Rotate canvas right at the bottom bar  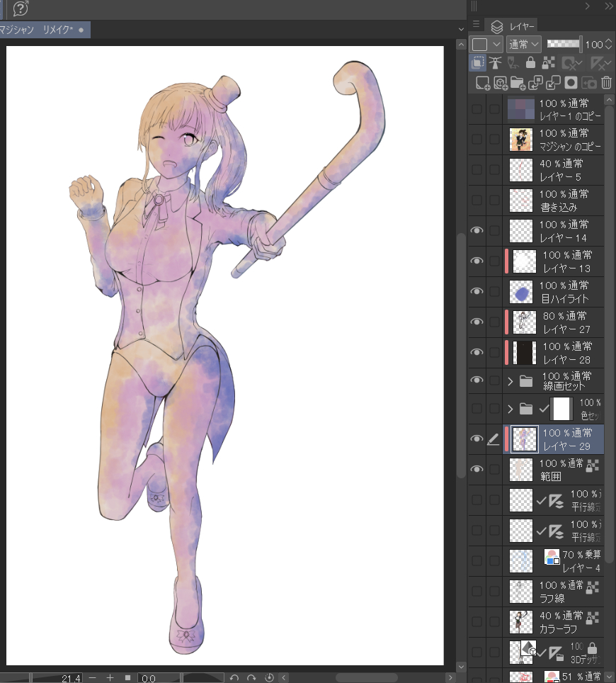point(251,678)
